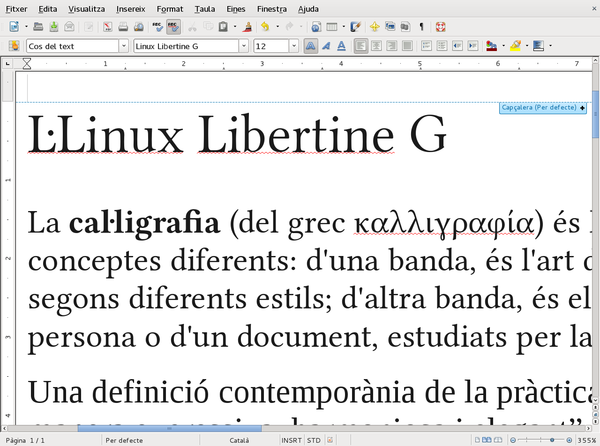Open the Edita menu

click(48, 9)
